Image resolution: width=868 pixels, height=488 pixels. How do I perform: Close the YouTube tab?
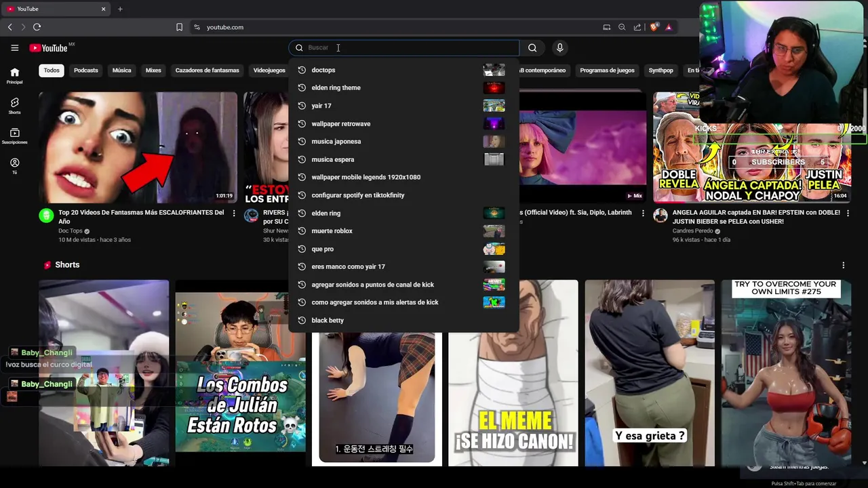pos(104,9)
